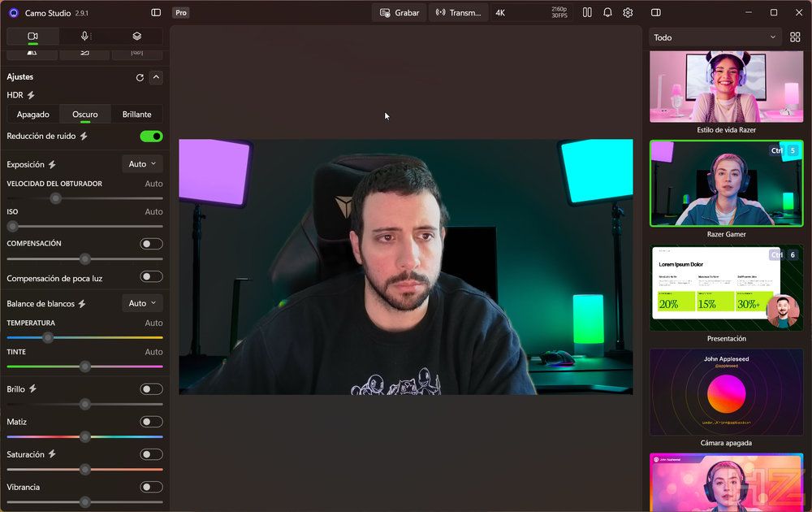Open the settings gear
812x512 pixels.
coord(628,12)
